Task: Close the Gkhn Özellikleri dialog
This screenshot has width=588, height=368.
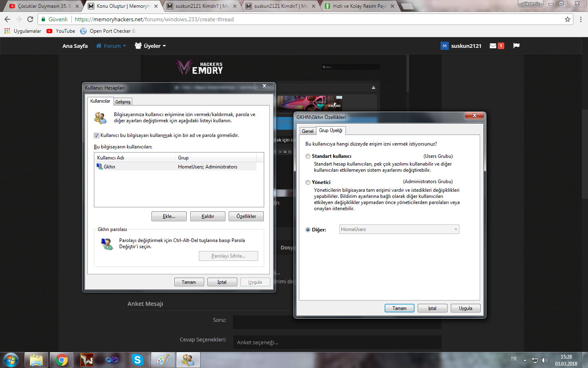Action: pos(474,115)
